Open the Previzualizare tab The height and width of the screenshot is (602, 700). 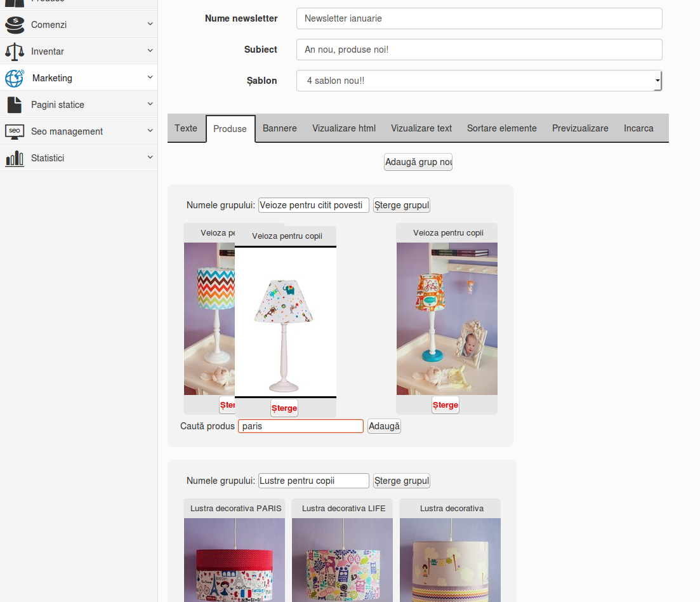[580, 128]
